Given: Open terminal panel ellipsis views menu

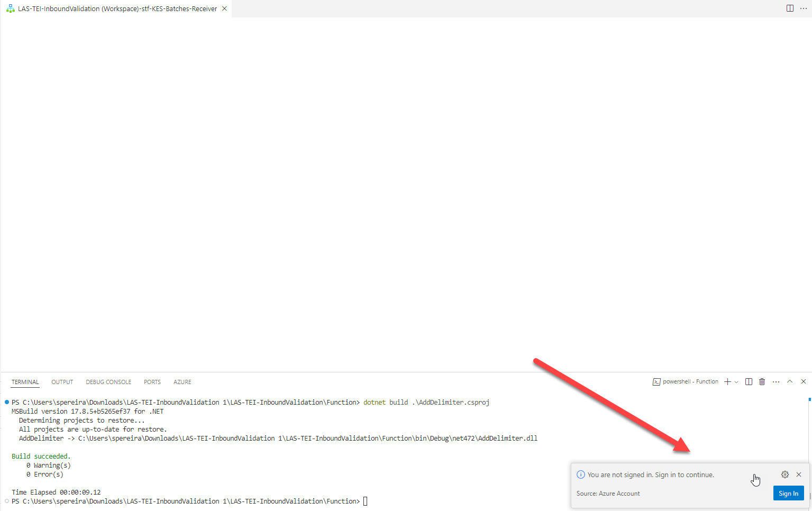Looking at the screenshot, I should [776, 382].
